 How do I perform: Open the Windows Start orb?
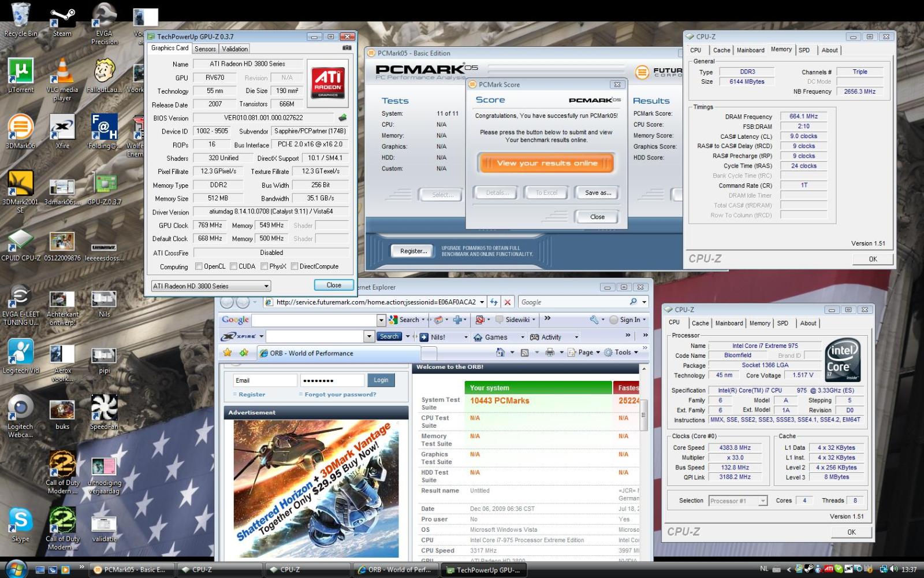click(16, 569)
